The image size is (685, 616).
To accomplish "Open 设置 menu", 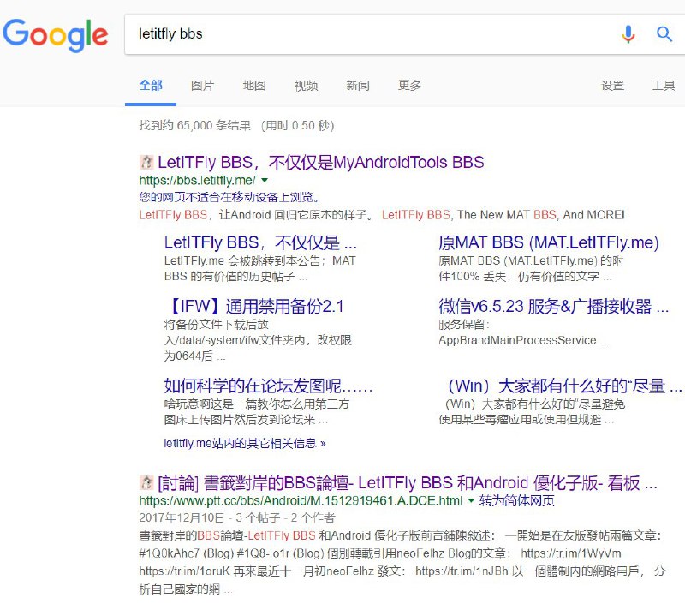I will tap(612, 86).
